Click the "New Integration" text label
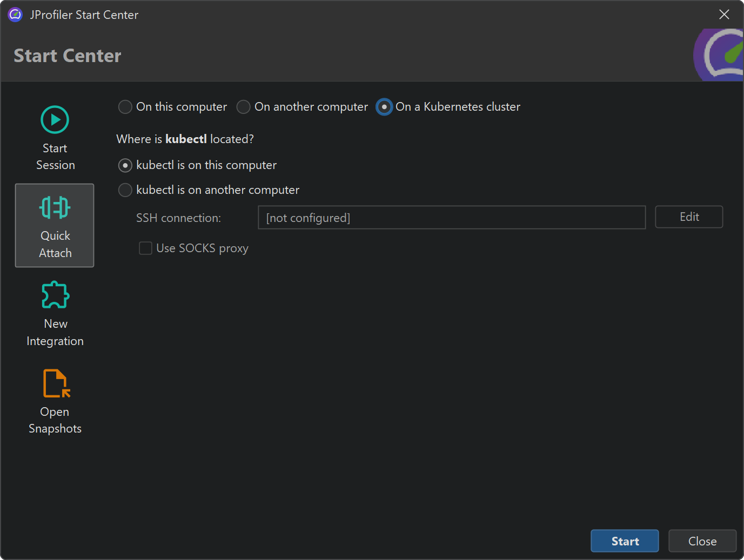This screenshot has height=560, width=744. [55, 332]
